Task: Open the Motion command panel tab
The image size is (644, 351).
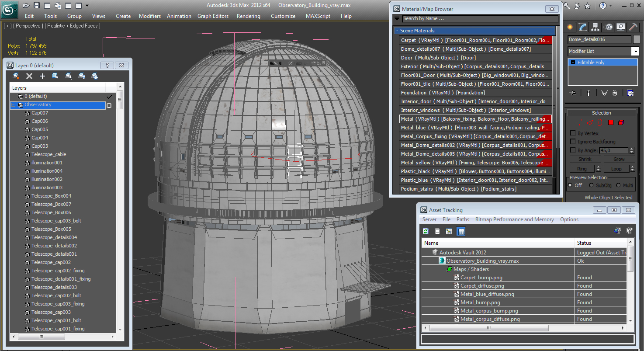Action: point(608,27)
